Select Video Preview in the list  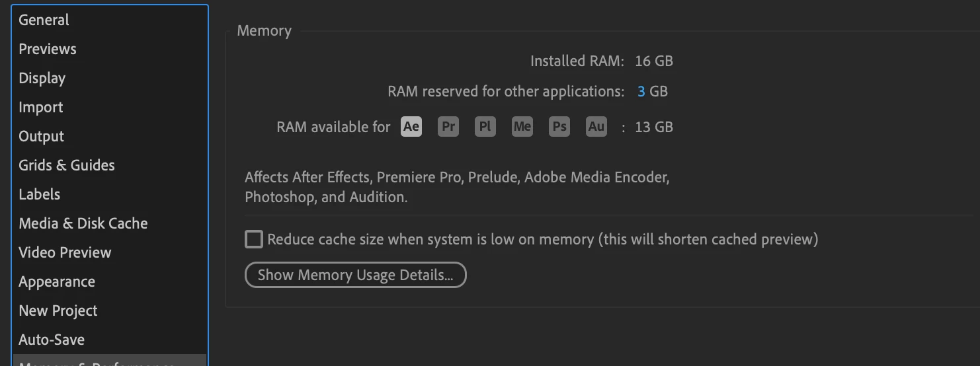pos(65,252)
